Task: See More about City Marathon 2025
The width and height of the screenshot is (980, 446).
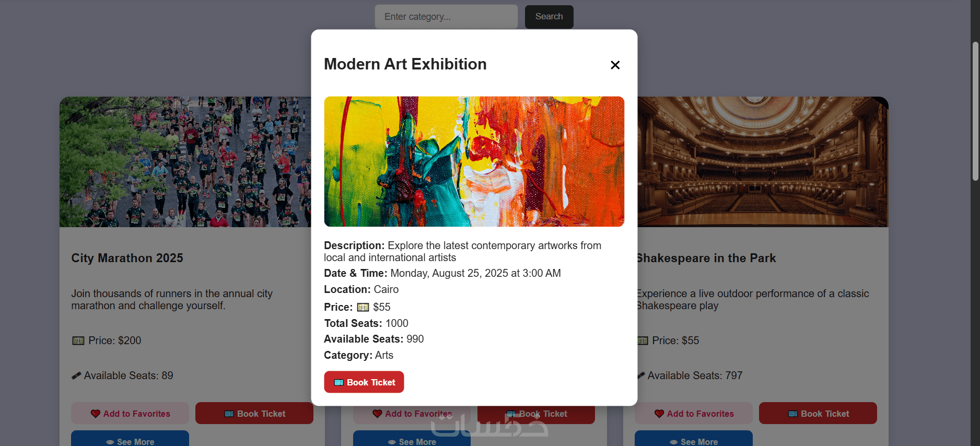Action: coord(130,440)
